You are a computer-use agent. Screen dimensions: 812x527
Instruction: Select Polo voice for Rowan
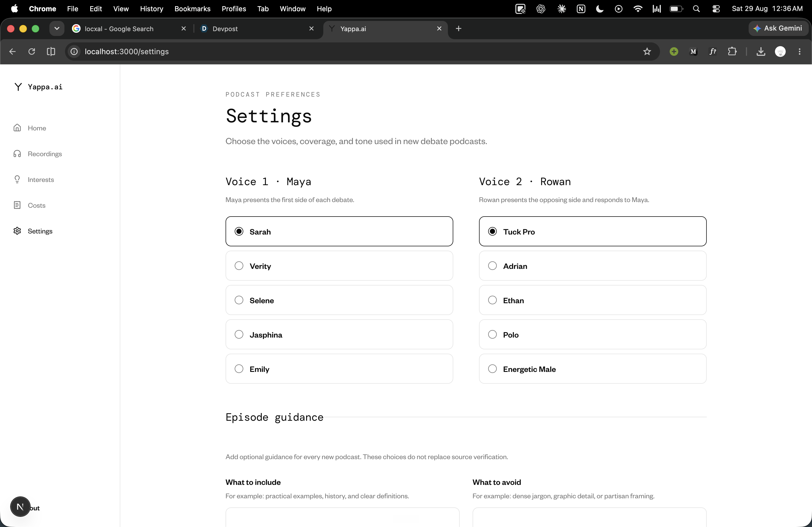point(593,334)
